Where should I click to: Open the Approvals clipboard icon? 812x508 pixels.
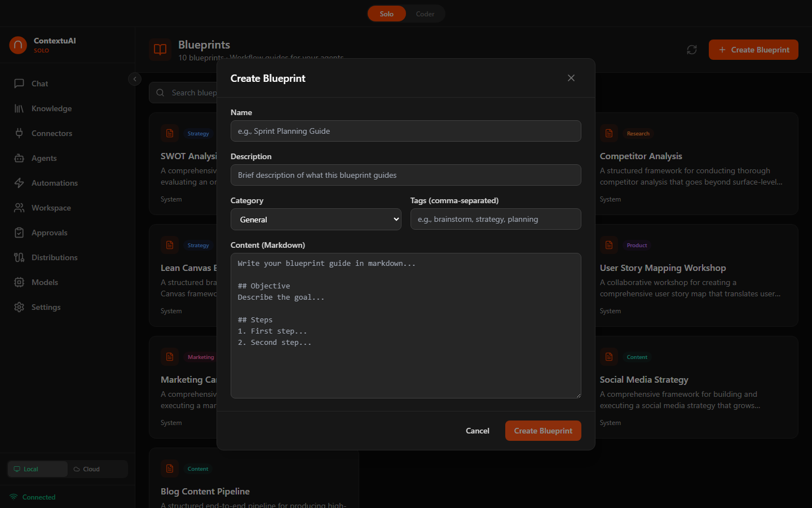[x=19, y=233]
